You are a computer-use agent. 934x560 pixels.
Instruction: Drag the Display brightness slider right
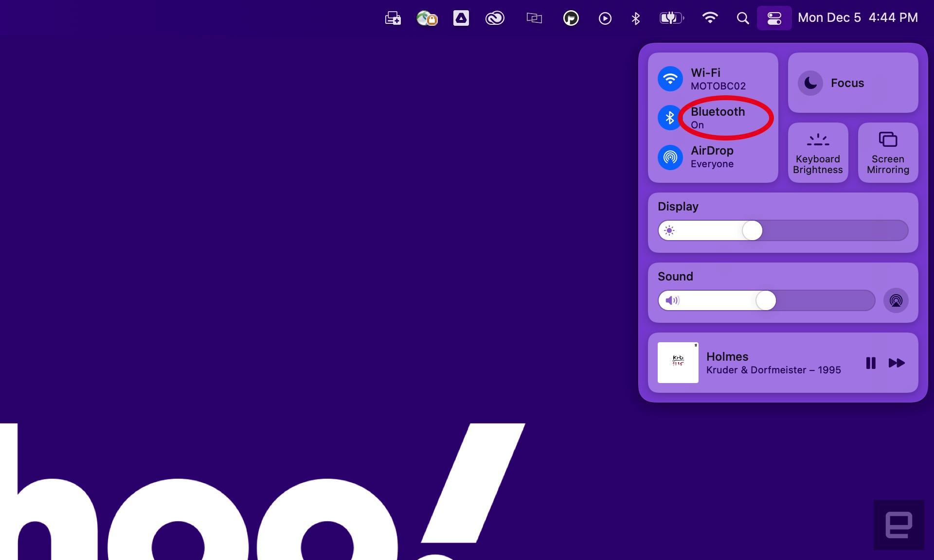753,231
